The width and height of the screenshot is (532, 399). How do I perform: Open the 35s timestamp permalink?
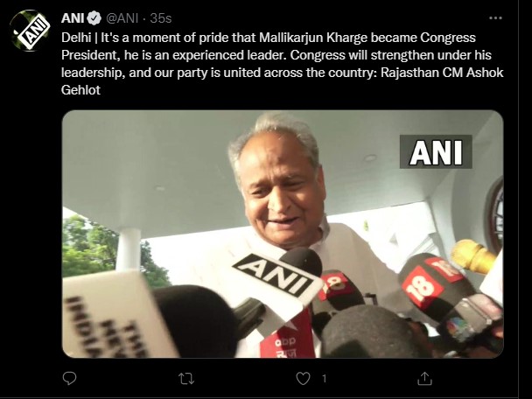tap(161, 18)
